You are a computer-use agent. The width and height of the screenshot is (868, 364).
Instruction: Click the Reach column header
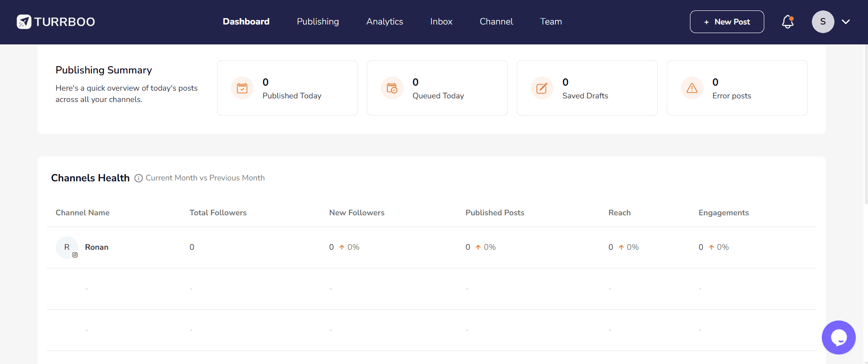coord(619,213)
